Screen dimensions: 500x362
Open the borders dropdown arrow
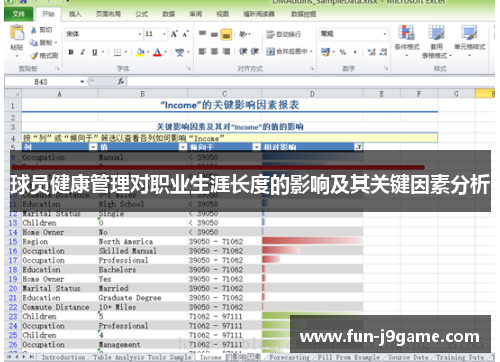pos(126,52)
